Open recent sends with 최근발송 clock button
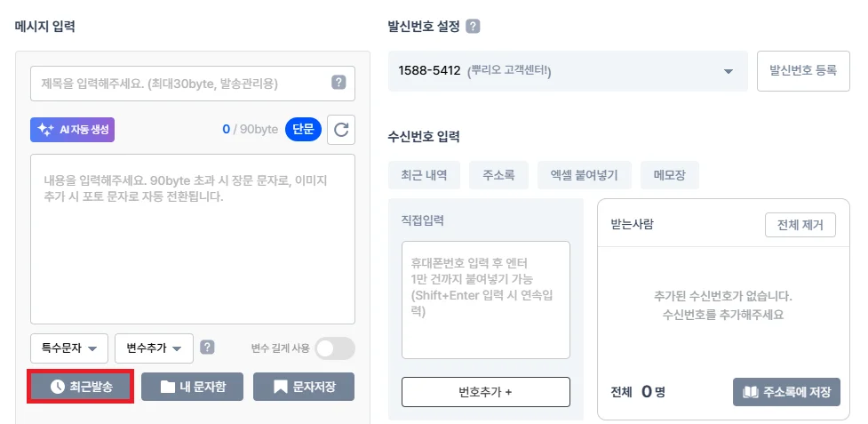The height and width of the screenshot is (424, 868). (x=81, y=387)
